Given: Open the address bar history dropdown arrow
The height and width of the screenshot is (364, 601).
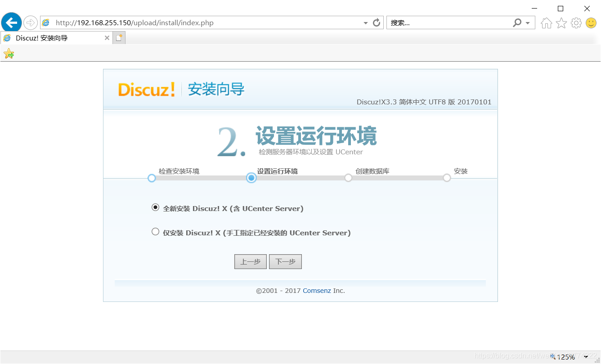Looking at the screenshot, I should click(366, 23).
